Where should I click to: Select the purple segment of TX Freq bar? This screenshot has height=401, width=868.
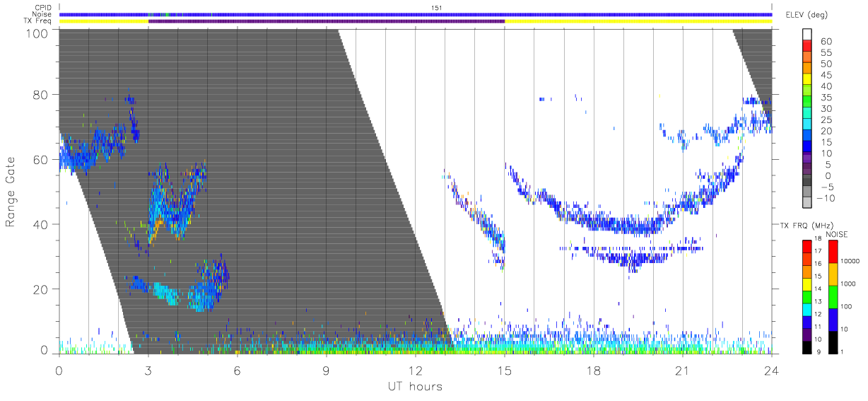pos(327,21)
